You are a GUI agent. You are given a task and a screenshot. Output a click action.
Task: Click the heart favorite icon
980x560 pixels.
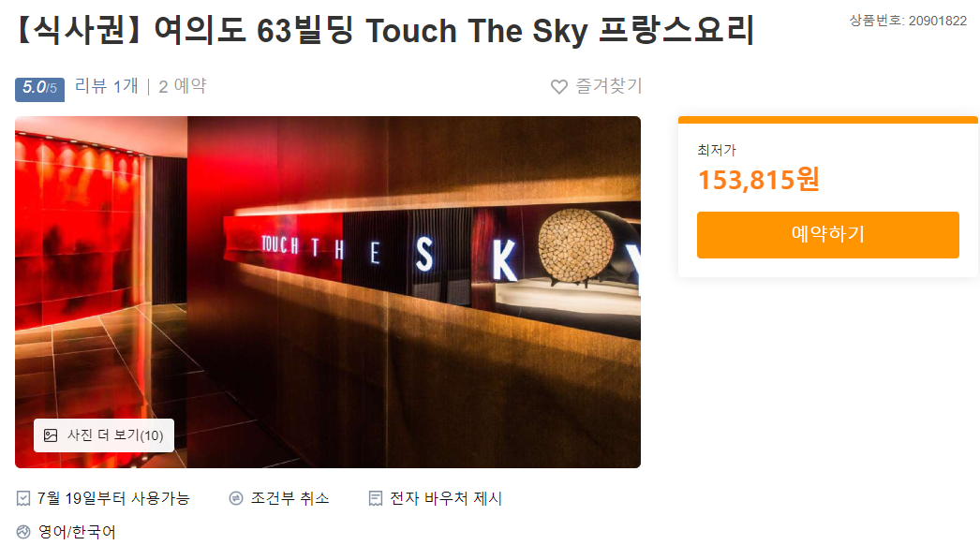click(x=558, y=87)
